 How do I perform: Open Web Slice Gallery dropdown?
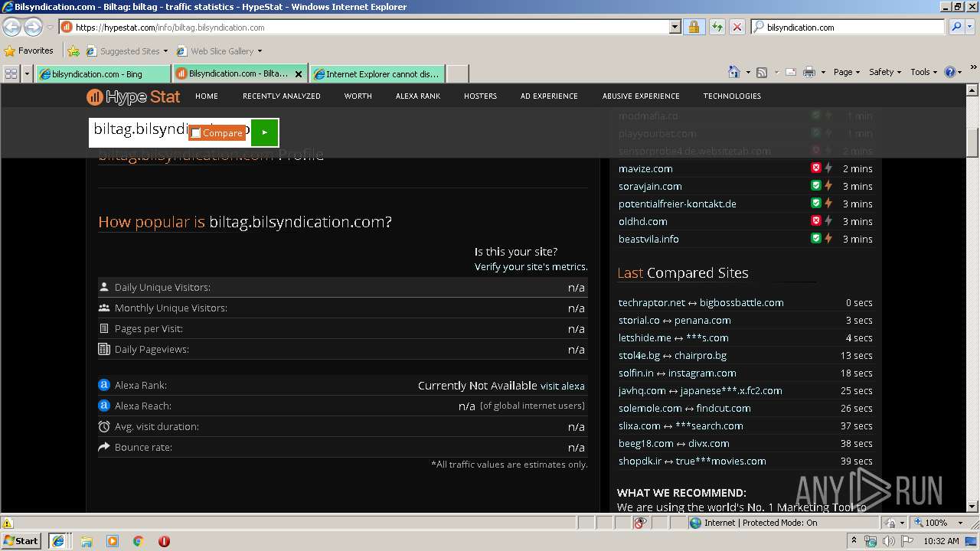[260, 51]
